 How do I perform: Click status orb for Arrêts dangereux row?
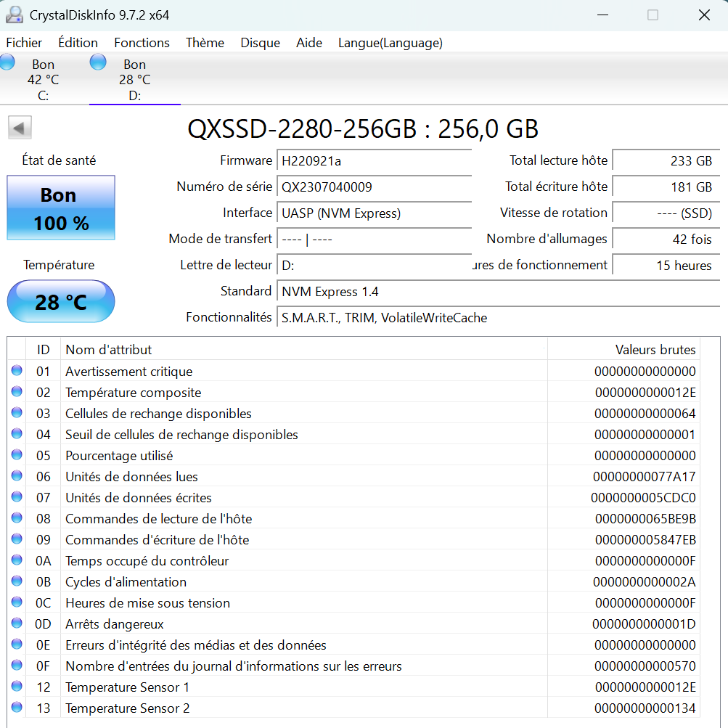click(x=17, y=623)
